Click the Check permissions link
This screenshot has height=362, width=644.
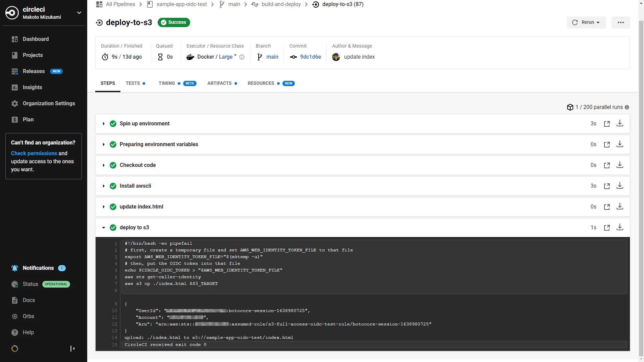[34, 153]
